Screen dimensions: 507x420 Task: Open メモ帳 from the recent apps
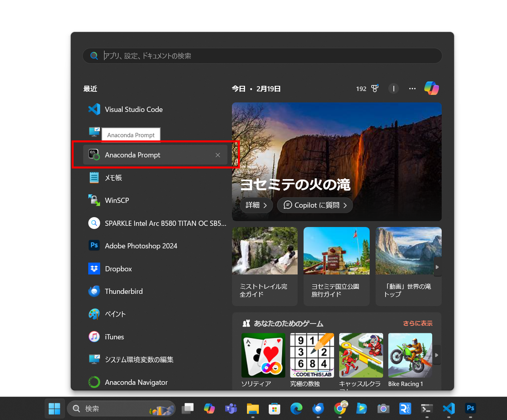[113, 178]
